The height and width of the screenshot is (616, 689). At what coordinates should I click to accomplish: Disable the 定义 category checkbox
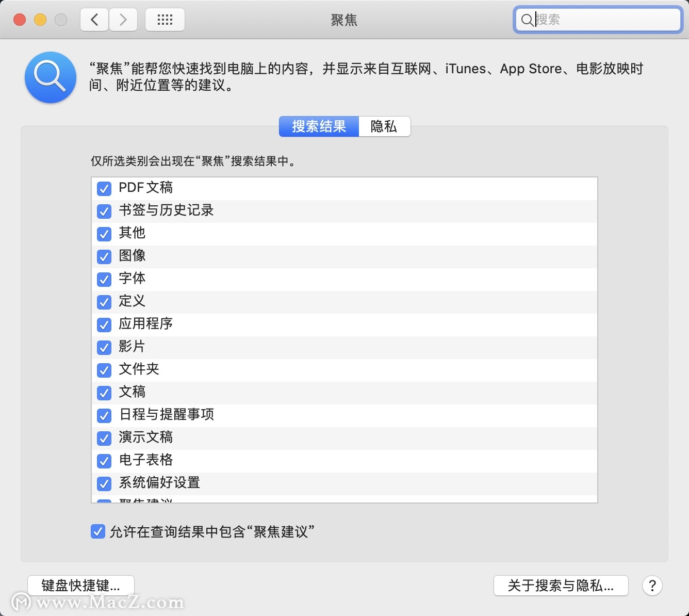click(104, 302)
